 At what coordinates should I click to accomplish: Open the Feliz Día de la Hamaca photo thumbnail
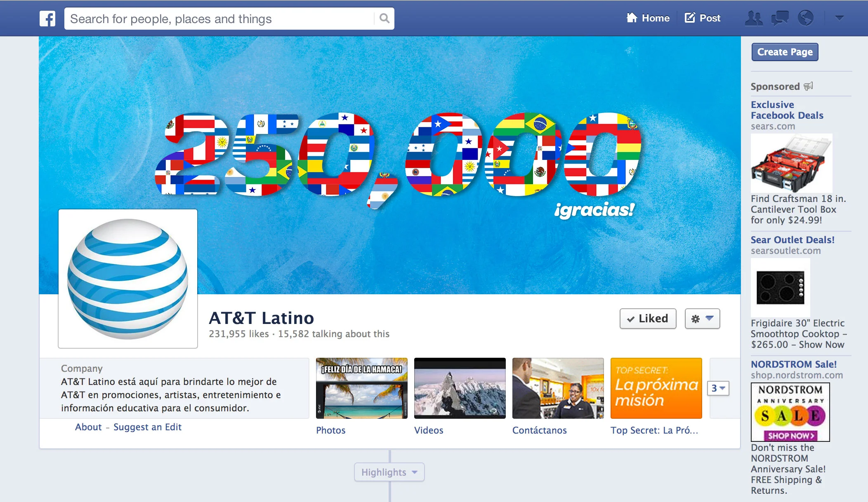(362, 388)
